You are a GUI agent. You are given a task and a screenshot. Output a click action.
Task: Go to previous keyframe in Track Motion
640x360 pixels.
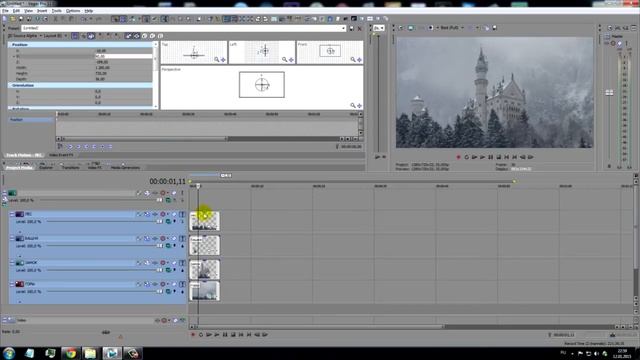(x=78, y=146)
